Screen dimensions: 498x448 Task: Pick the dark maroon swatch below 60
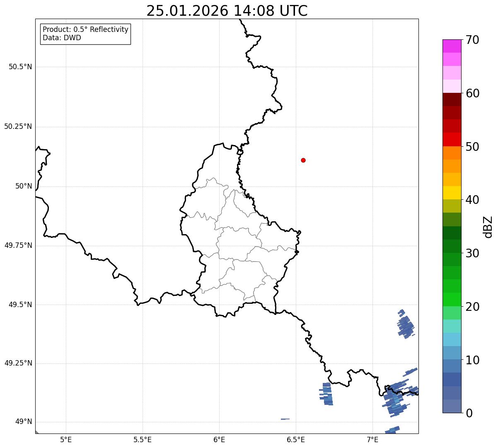(x=452, y=99)
